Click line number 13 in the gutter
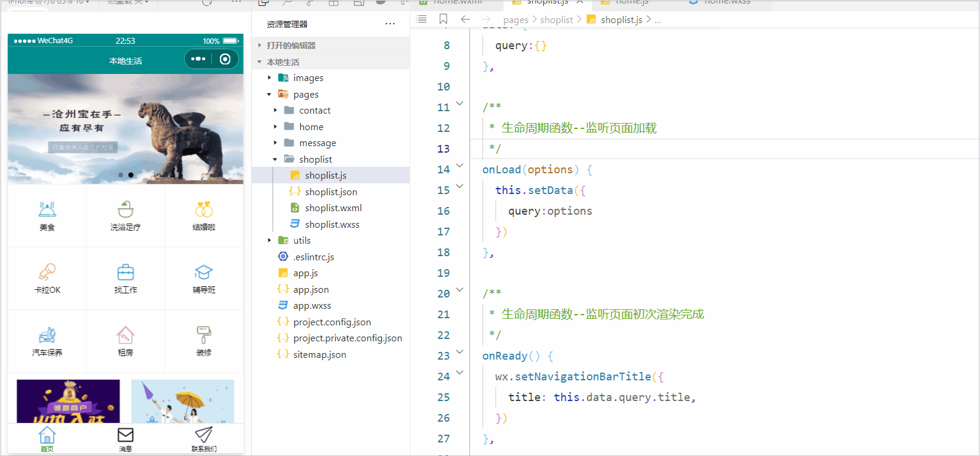The width and height of the screenshot is (980, 456). pos(443,149)
